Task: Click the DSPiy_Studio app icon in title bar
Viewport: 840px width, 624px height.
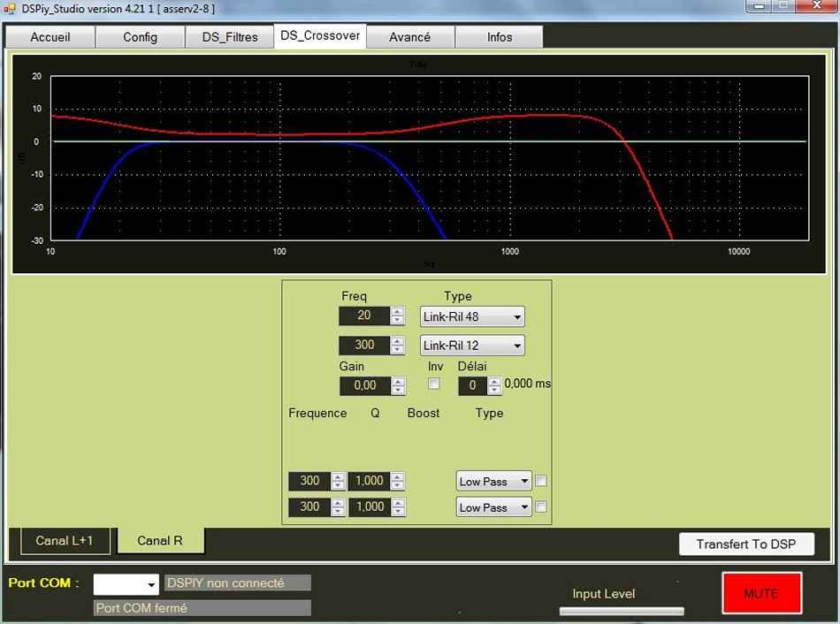Action: tap(10, 9)
